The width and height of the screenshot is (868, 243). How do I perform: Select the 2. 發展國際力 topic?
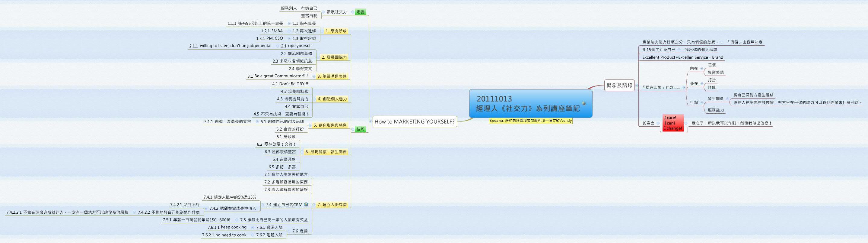[334, 57]
